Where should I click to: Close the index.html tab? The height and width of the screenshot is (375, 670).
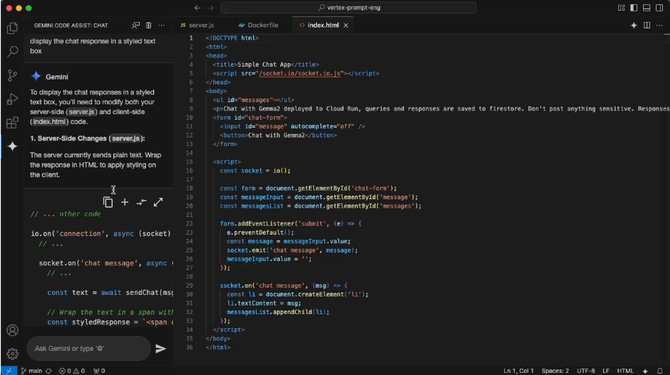[346, 25]
